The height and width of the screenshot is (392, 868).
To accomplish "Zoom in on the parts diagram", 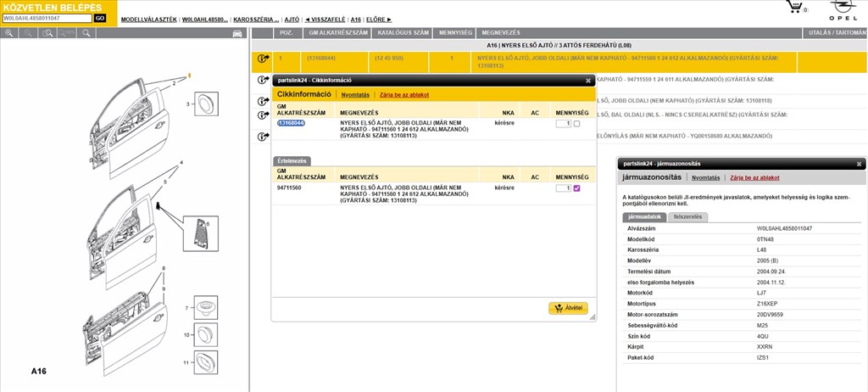I will (x=8, y=33).
